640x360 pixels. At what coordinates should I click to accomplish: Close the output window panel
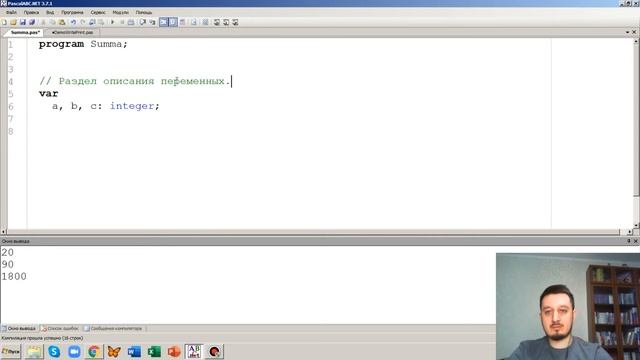click(636, 241)
